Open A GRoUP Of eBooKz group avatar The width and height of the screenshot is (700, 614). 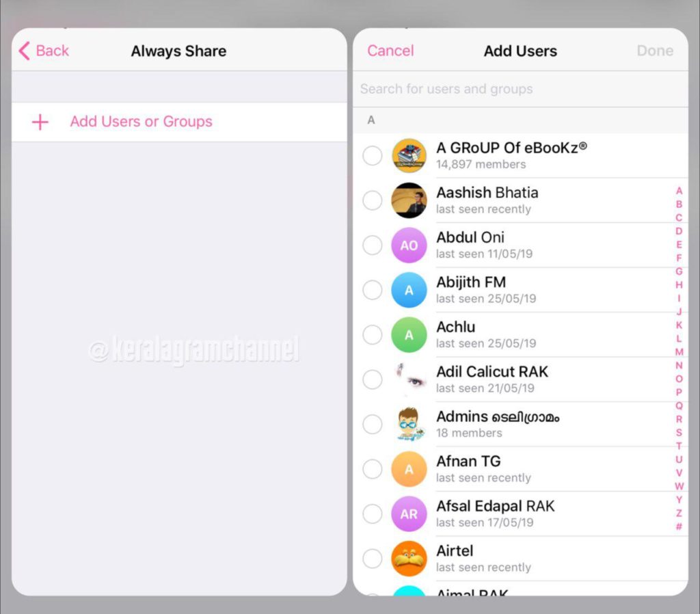click(409, 156)
